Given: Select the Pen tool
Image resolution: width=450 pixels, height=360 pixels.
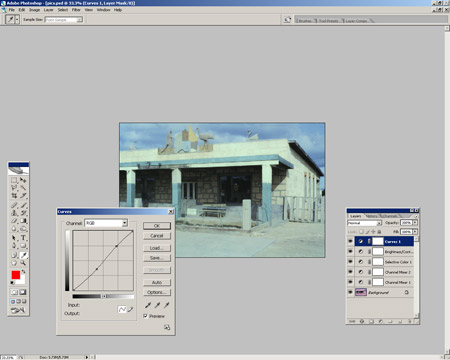Looking at the screenshot, I should (x=14, y=246).
